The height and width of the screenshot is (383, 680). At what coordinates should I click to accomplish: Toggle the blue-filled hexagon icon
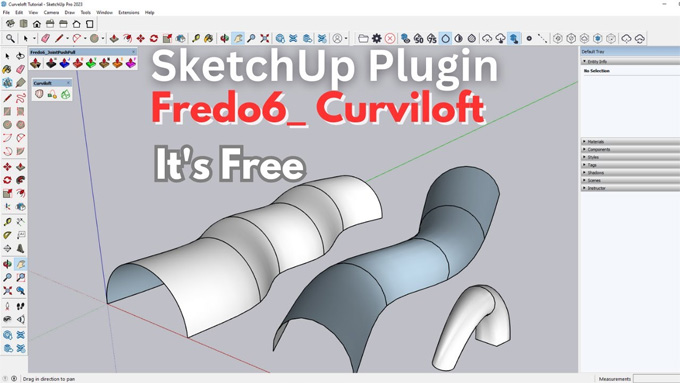click(x=598, y=39)
